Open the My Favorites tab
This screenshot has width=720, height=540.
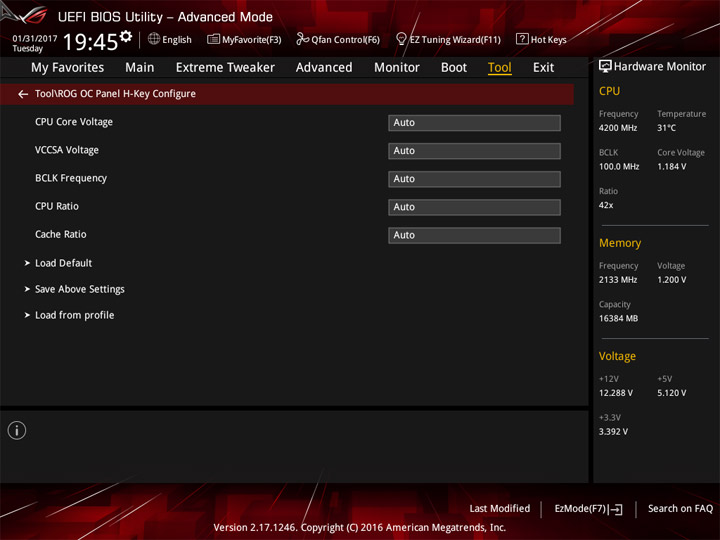68,68
